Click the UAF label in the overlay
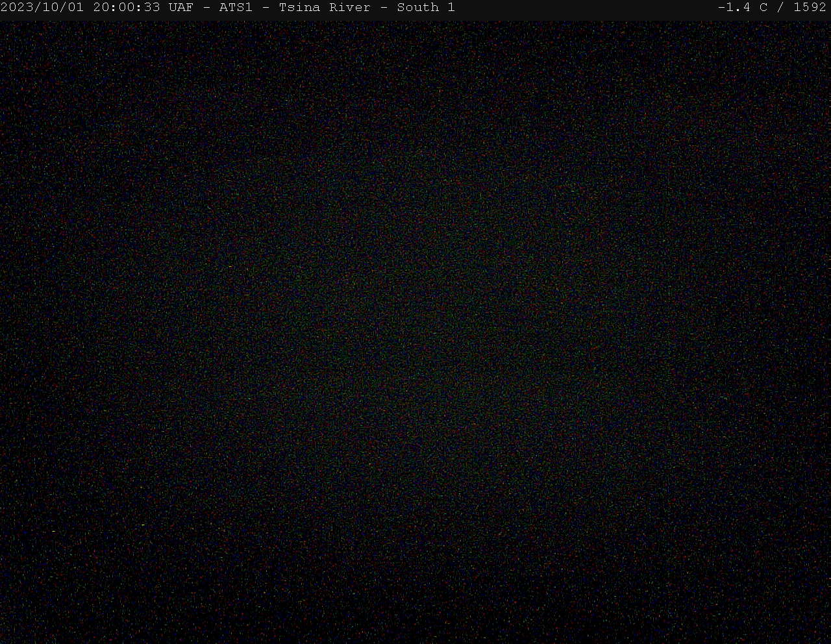Screen dimensions: 831x644 coord(180,8)
